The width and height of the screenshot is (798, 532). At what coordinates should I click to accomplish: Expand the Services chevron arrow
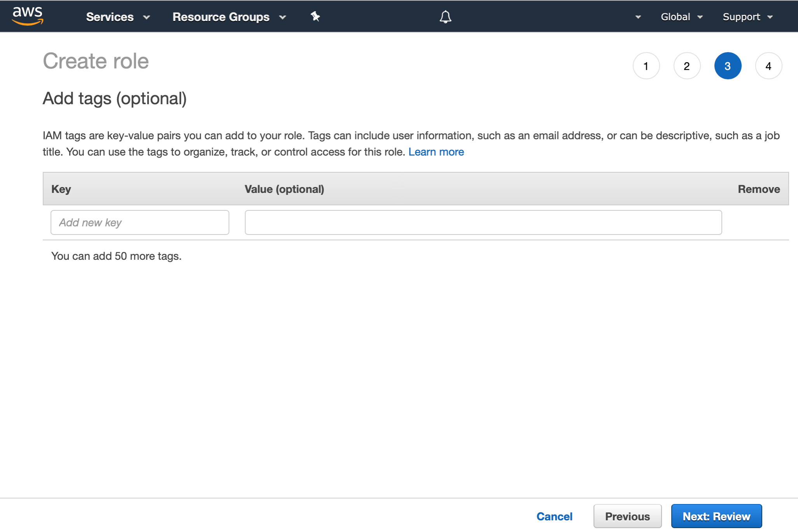tap(146, 17)
